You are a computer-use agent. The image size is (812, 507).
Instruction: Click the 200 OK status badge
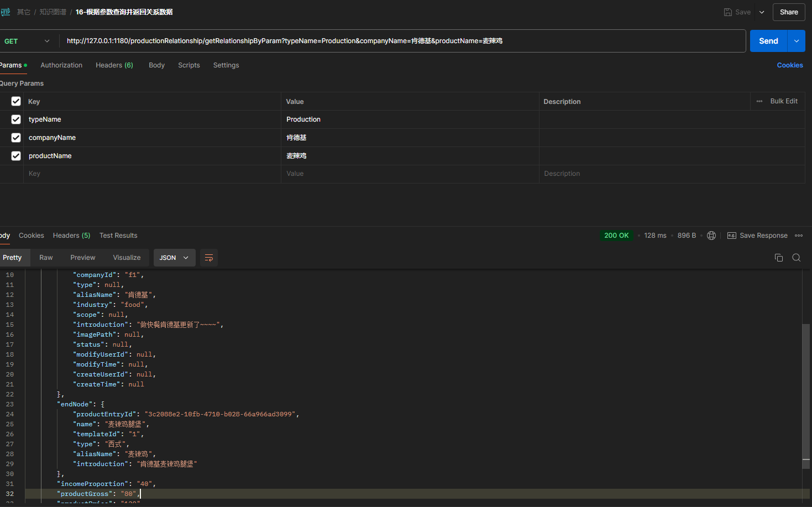(x=616, y=236)
